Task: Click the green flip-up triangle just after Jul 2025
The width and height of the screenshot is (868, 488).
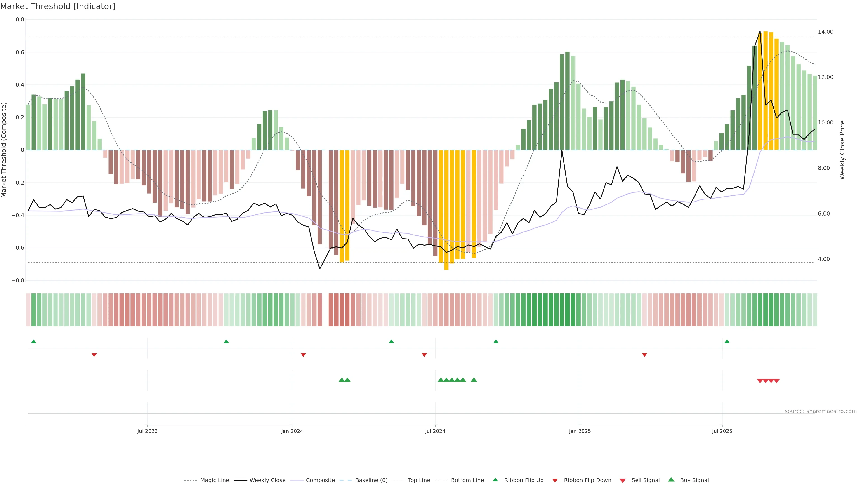Action: (727, 342)
